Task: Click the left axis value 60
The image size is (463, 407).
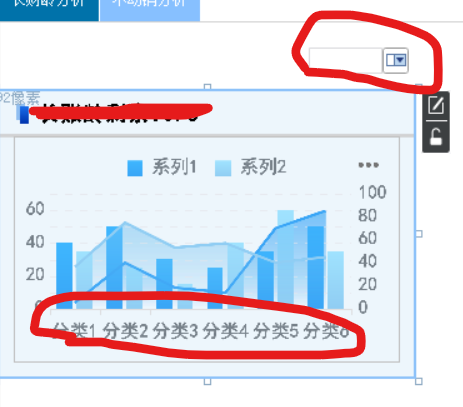Action: [x=35, y=209]
